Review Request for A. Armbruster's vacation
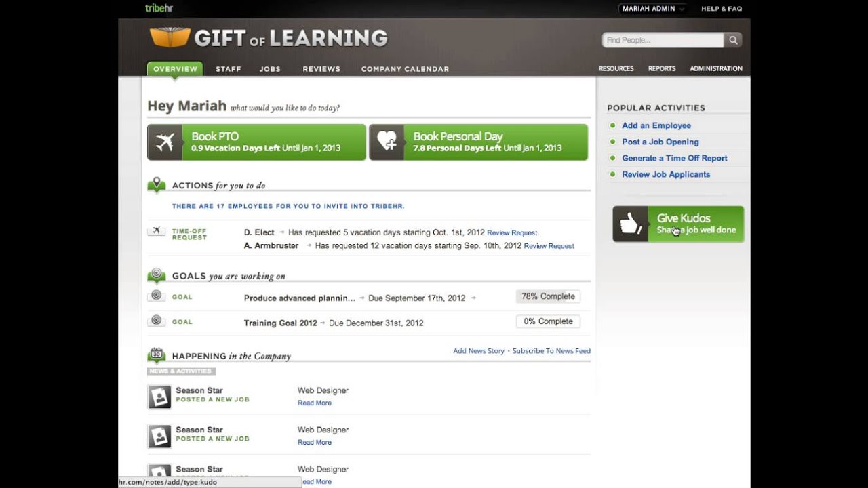The image size is (868, 488). (549, 246)
